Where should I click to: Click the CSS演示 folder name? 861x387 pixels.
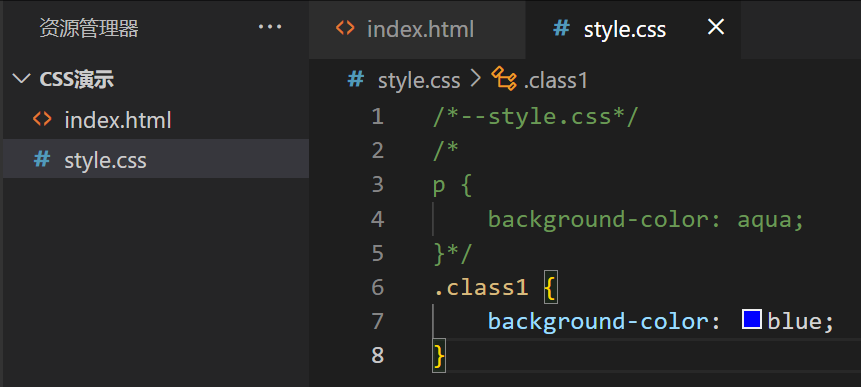pyautogui.click(x=77, y=80)
